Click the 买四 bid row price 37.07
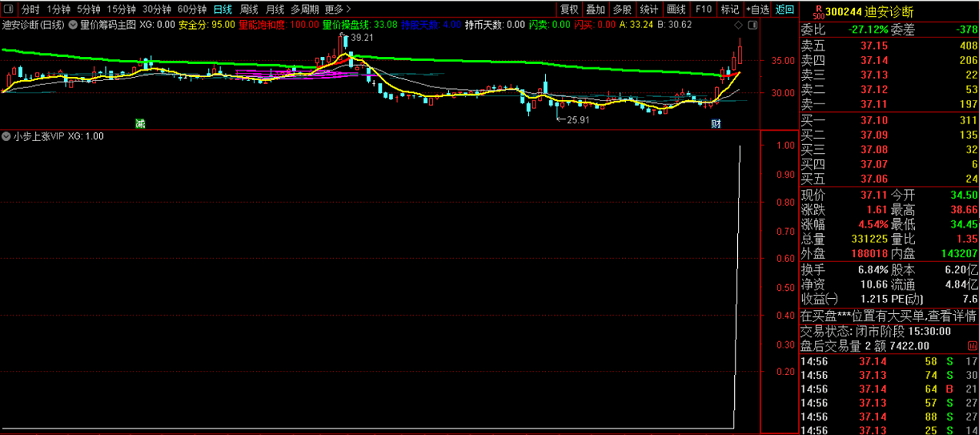 pos(874,164)
